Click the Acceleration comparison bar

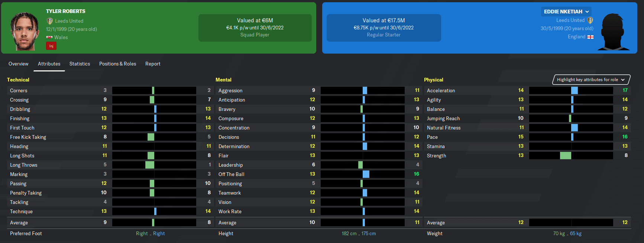tap(571, 90)
